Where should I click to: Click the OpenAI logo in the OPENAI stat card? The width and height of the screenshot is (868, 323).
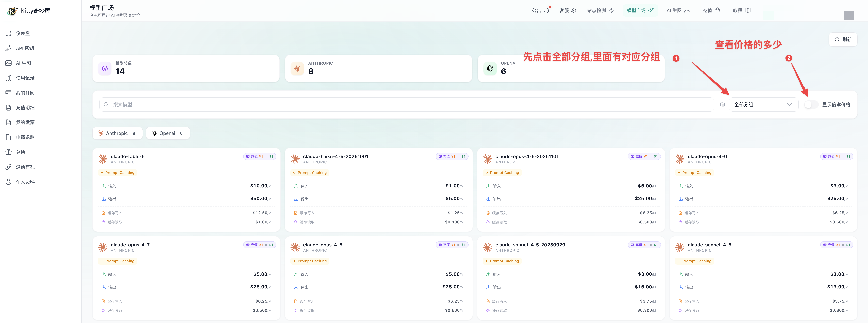click(x=490, y=68)
